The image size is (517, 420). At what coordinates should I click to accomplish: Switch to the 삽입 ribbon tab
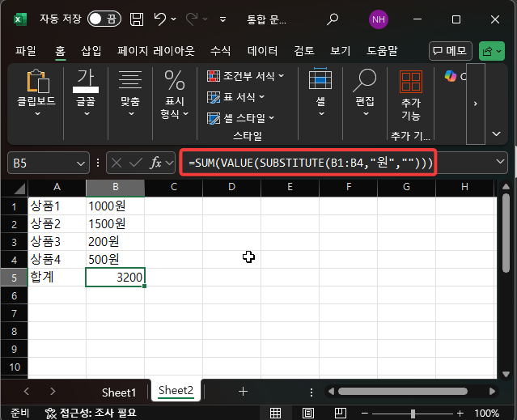pos(91,51)
